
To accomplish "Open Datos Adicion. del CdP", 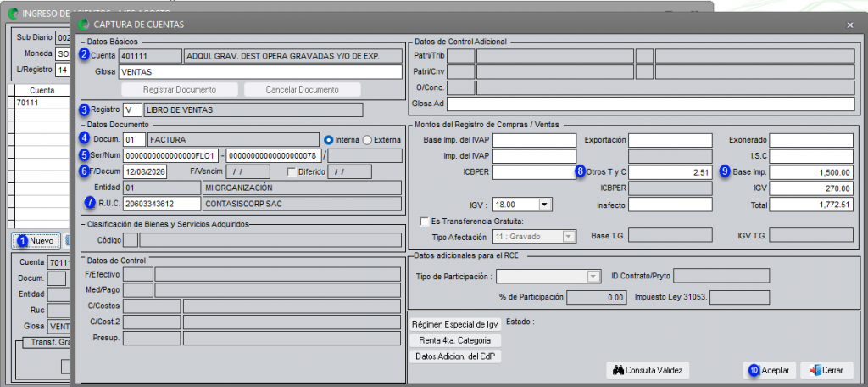I will (x=455, y=356).
